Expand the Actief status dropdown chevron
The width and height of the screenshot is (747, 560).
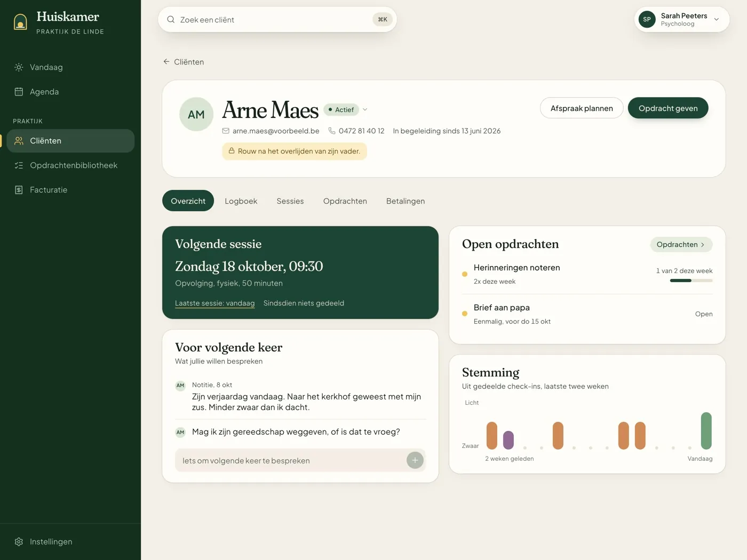click(x=365, y=110)
